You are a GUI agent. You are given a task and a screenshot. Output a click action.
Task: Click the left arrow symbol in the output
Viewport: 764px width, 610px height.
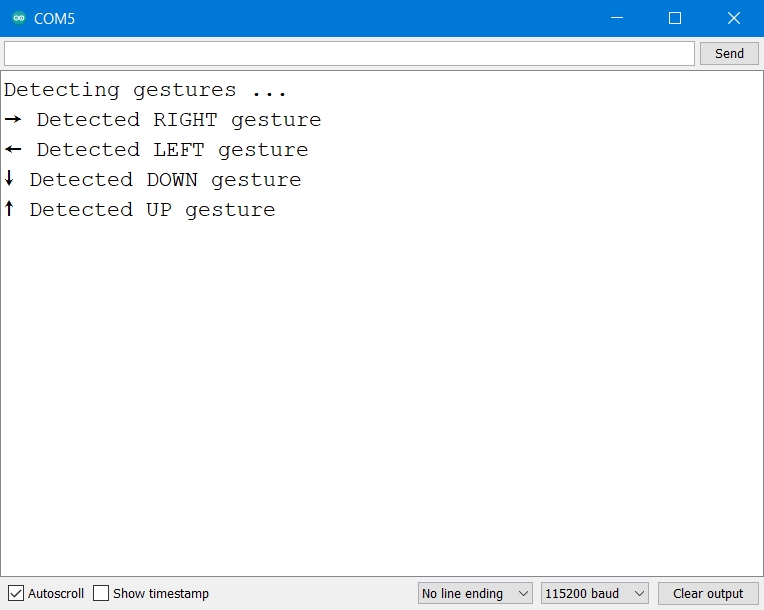pyautogui.click(x=12, y=149)
